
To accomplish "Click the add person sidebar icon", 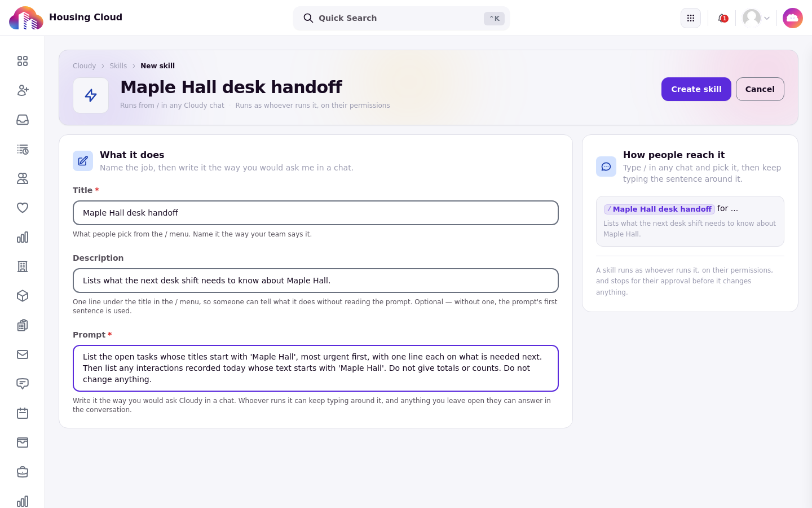I will pos(23,90).
